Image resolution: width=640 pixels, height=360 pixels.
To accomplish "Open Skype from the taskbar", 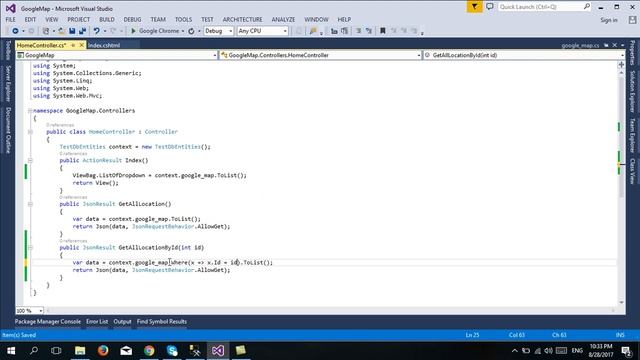I will pyautogui.click(x=172, y=350).
